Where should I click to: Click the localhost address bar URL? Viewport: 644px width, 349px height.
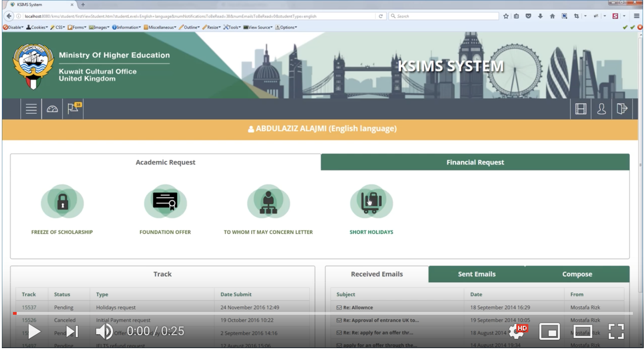click(x=170, y=16)
